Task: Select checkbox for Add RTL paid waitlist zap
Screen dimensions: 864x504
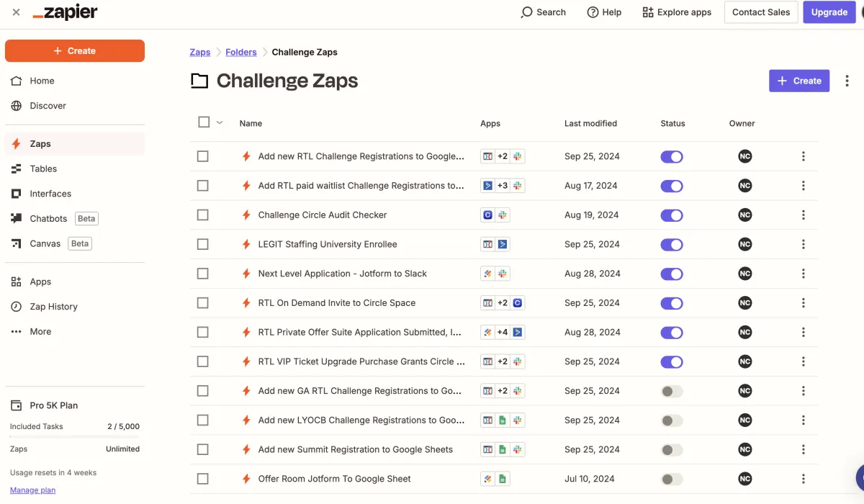Action: pyautogui.click(x=203, y=186)
